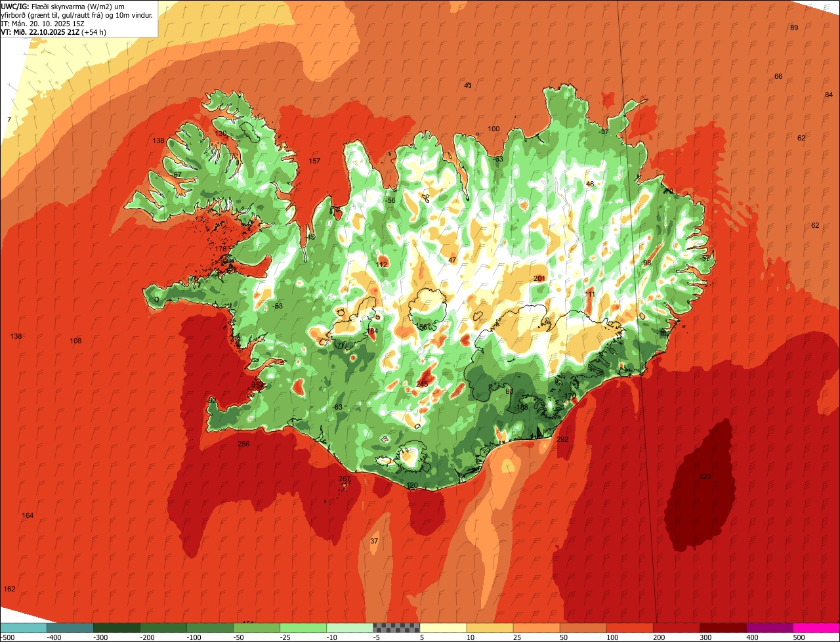The image size is (840, 642).
Task: Click the 83 value on the southern glacier
Action: tap(509, 391)
